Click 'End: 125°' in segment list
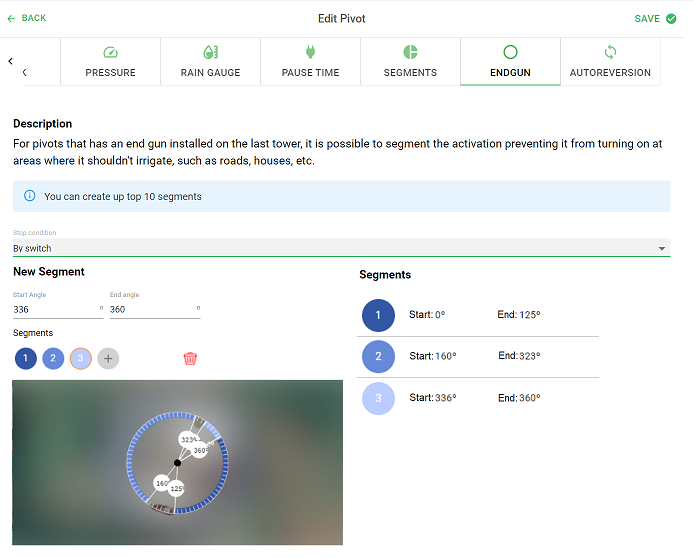This screenshot has height=558, width=694. coord(519,315)
